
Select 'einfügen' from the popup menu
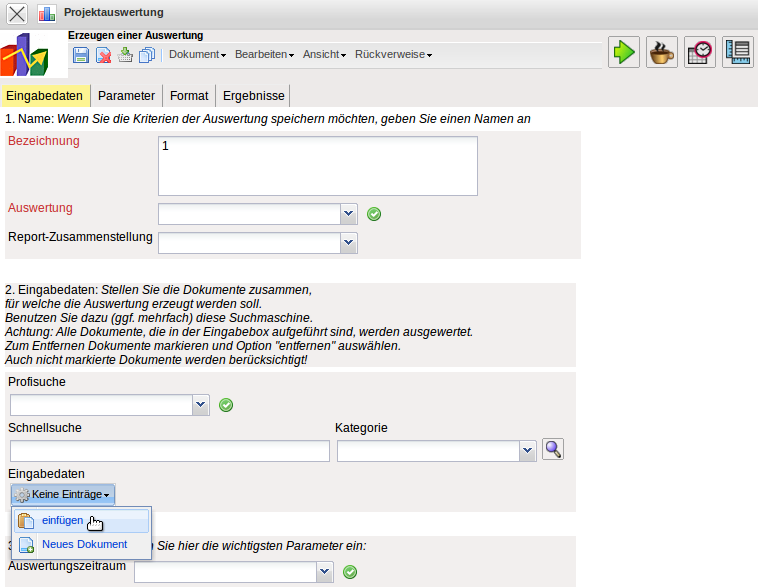point(63,521)
